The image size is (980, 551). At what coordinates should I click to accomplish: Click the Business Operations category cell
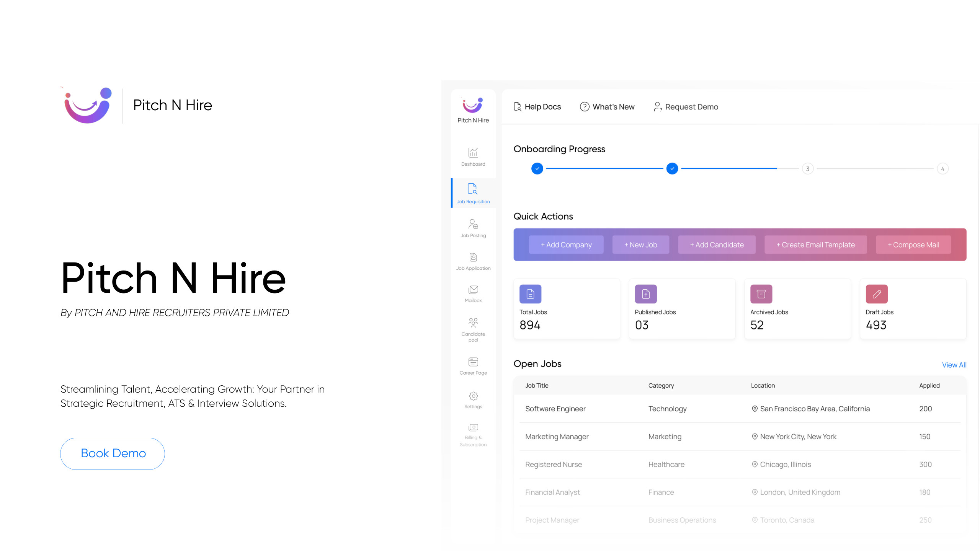click(x=682, y=520)
